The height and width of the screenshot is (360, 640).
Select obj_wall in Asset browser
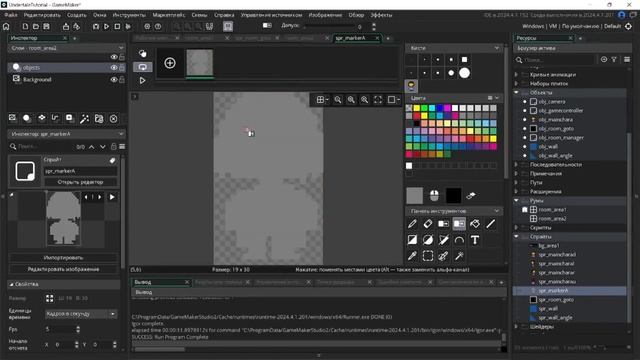[x=548, y=147]
